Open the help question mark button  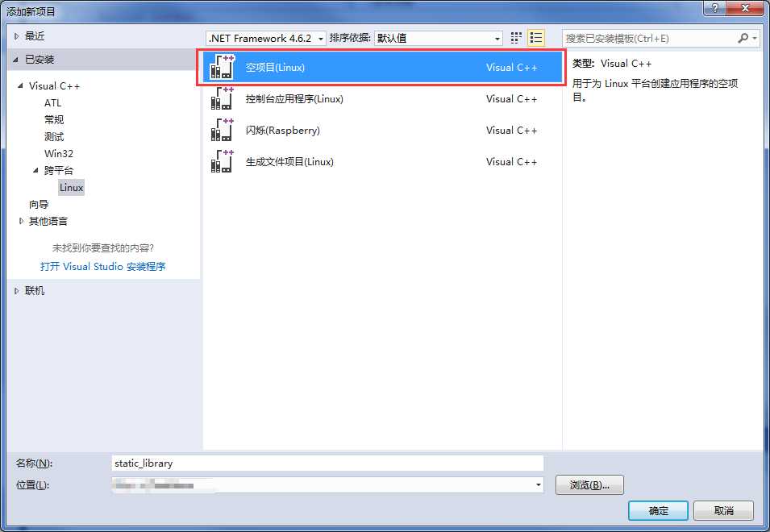point(715,8)
